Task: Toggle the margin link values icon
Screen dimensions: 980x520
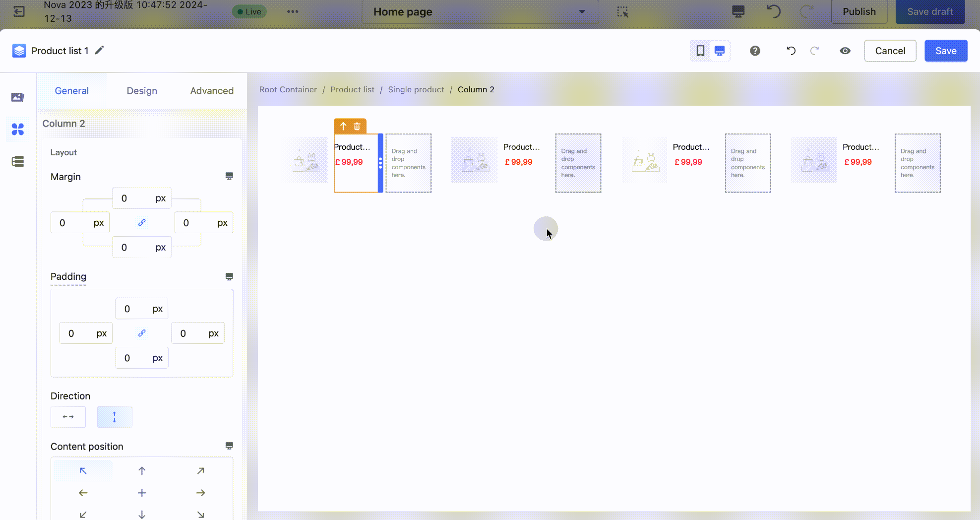Action: (142, 223)
